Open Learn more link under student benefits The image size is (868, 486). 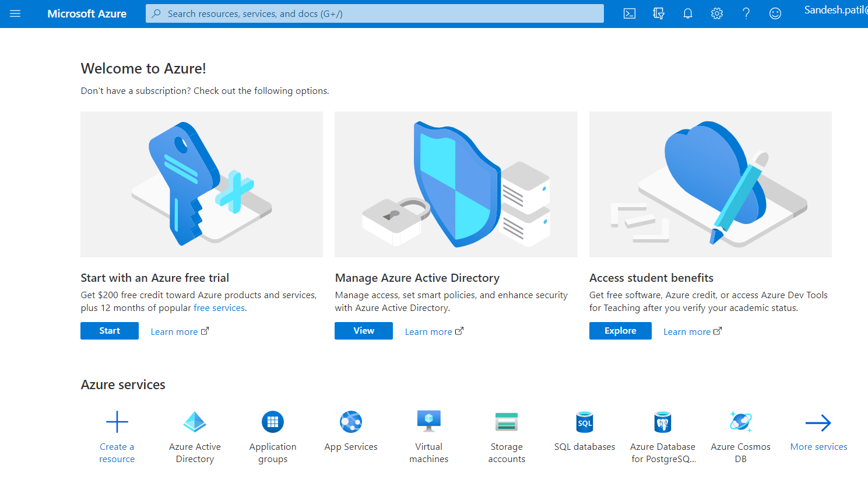click(687, 331)
